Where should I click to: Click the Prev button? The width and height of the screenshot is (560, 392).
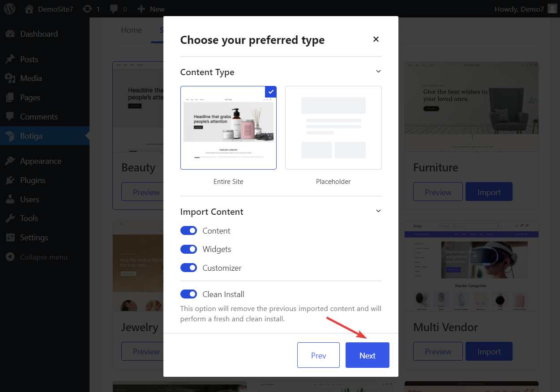click(x=318, y=355)
